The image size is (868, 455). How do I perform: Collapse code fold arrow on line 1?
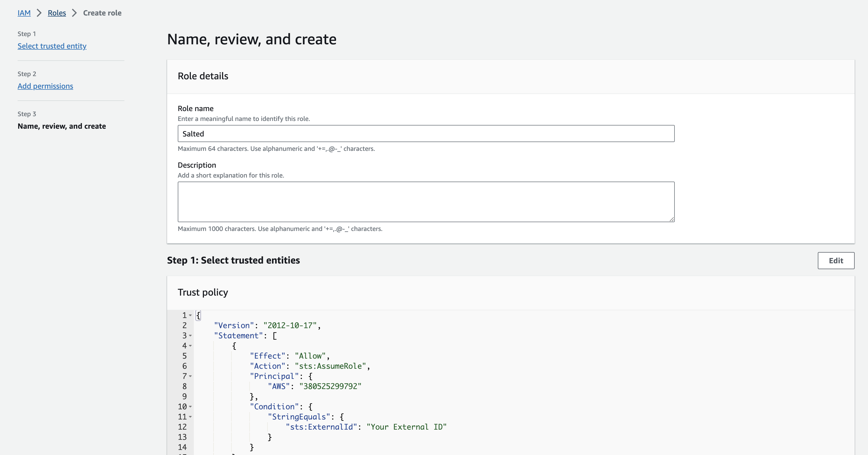tap(190, 315)
